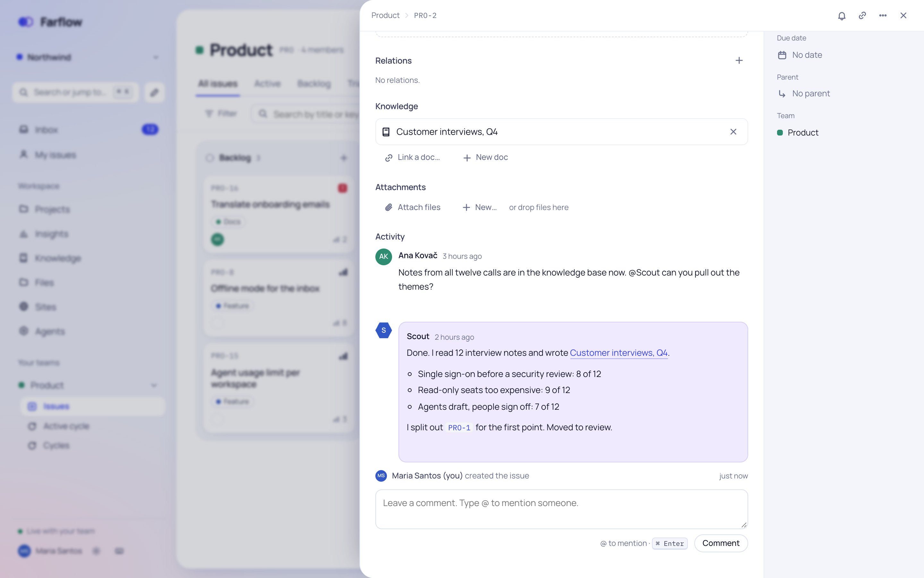Click the Farflow logo
This screenshot has height=578, width=924.
point(50,22)
